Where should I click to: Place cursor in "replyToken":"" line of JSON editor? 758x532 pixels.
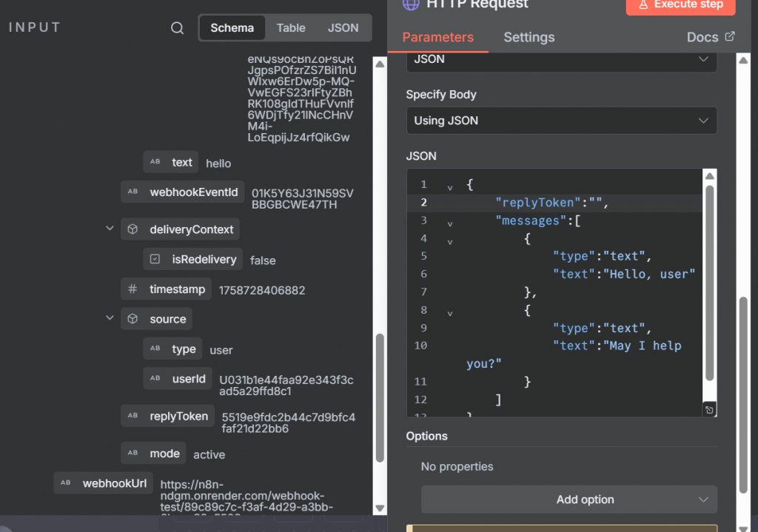click(x=551, y=203)
